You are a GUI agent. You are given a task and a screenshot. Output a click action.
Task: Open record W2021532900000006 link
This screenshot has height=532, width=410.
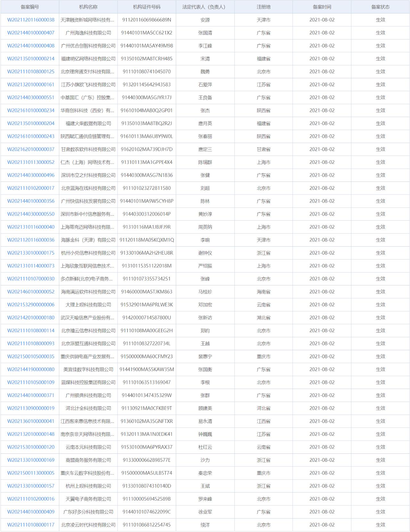31,305
